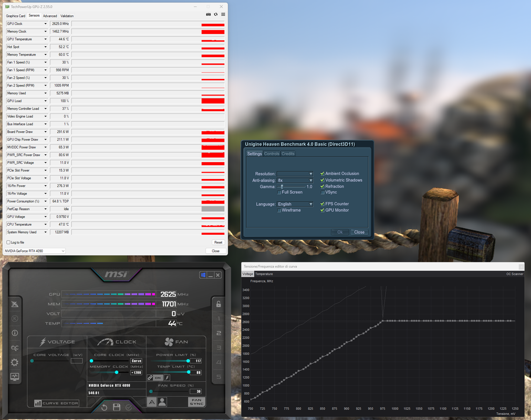Click GPU-Z Reset button

218,243
